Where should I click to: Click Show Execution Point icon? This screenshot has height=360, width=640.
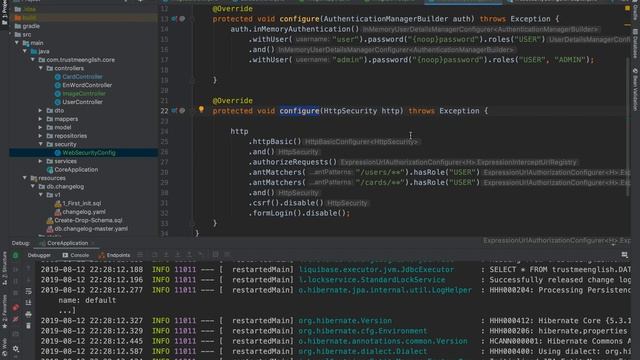(140, 255)
